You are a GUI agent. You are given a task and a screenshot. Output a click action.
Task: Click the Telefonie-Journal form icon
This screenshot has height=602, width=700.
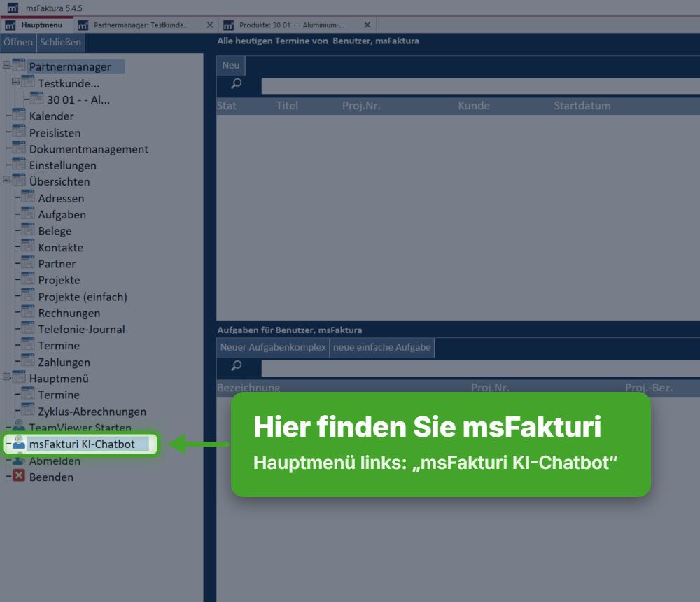[28, 328]
